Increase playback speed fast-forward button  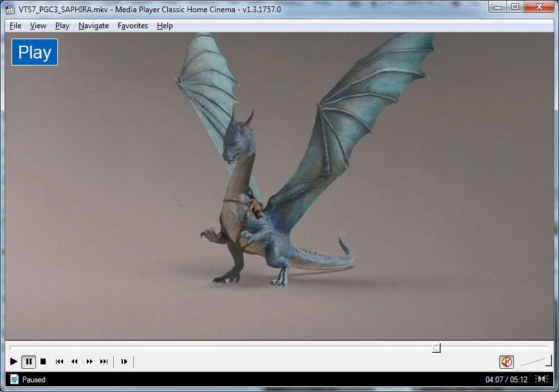click(89, 361)
